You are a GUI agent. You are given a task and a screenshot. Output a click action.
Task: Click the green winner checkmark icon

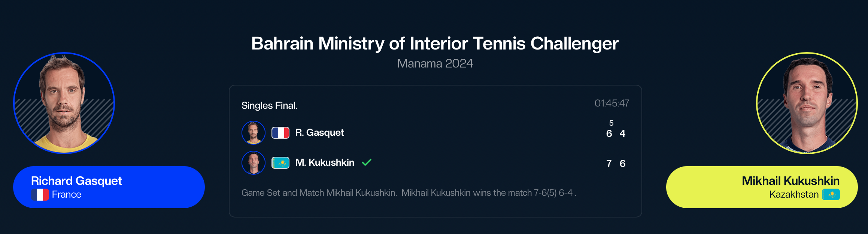[367, 162]
